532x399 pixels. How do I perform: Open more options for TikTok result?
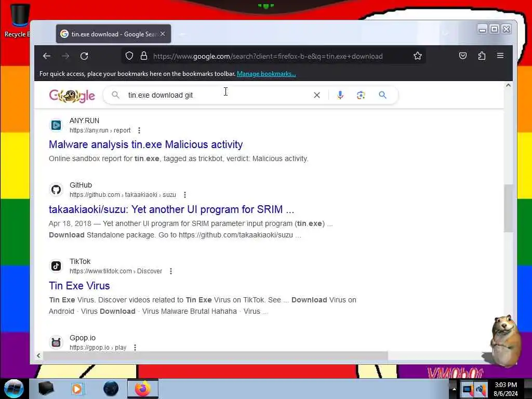click(170, 271)
